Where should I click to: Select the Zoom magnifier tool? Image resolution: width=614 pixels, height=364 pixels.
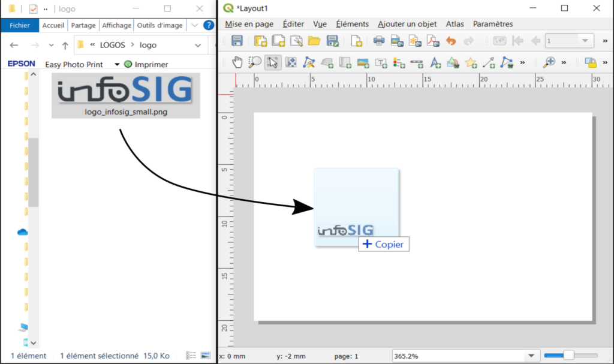point(255,62)
